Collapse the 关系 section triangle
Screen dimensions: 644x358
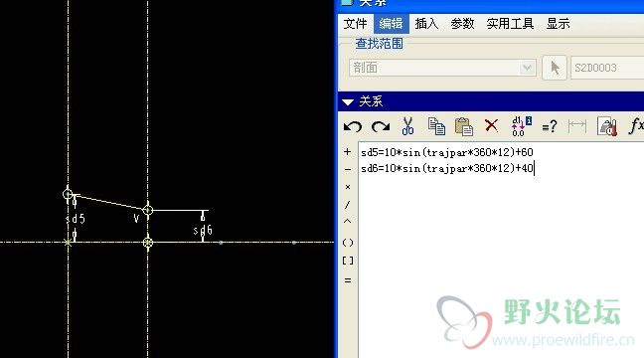pos(348,102)
